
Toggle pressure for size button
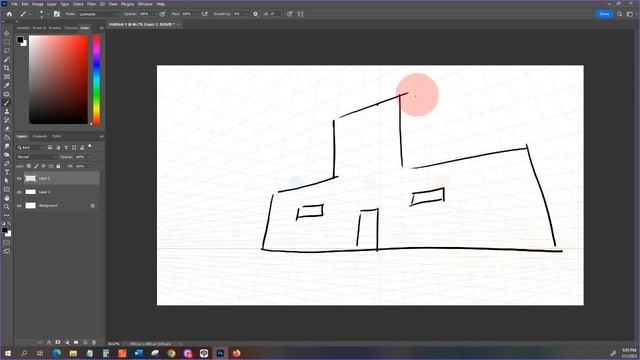pos(290,14)
